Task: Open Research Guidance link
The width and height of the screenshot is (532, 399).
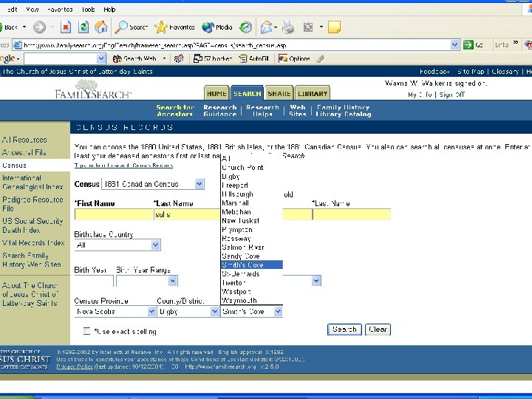Action: point(220,111)
